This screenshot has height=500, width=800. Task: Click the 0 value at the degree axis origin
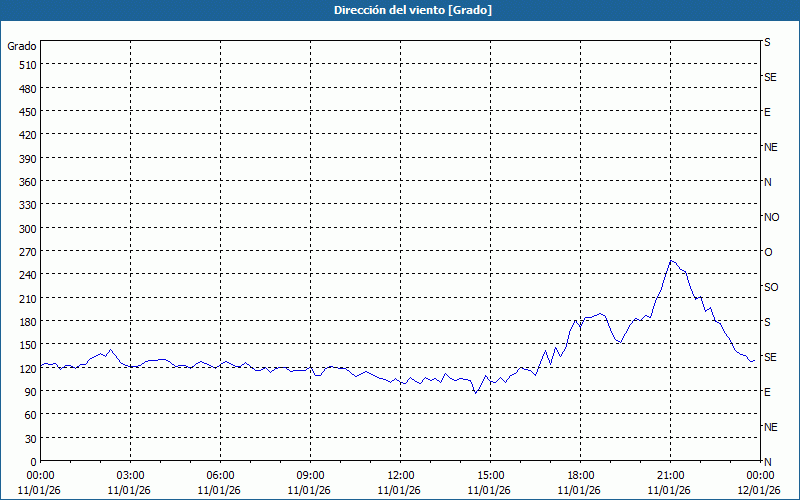(33, 462)
